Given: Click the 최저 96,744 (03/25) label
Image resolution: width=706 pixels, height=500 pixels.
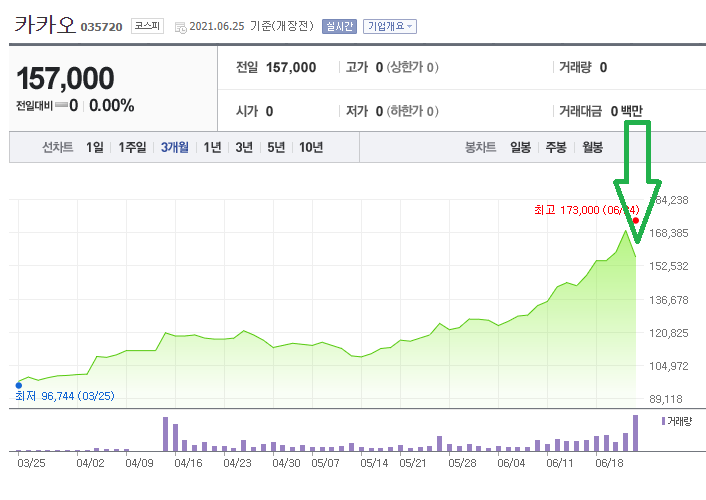Looking at the screenshot, I should coord(65,396).
